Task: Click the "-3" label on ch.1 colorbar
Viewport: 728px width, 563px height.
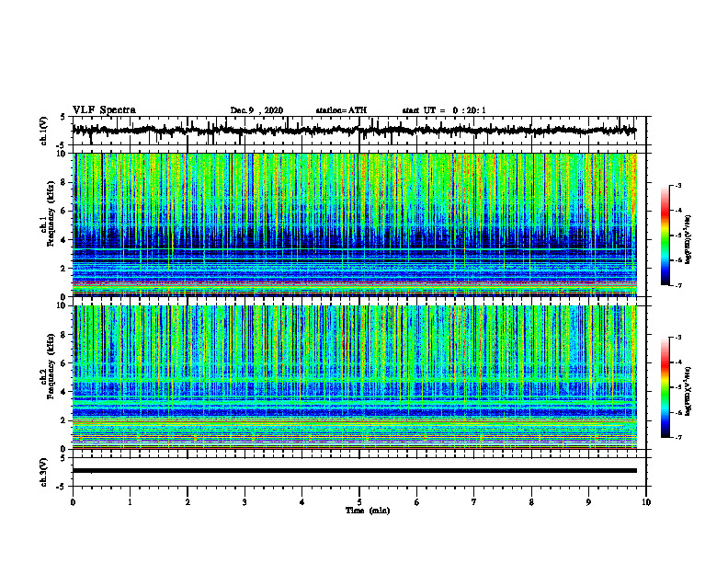Action: (678, 186)
